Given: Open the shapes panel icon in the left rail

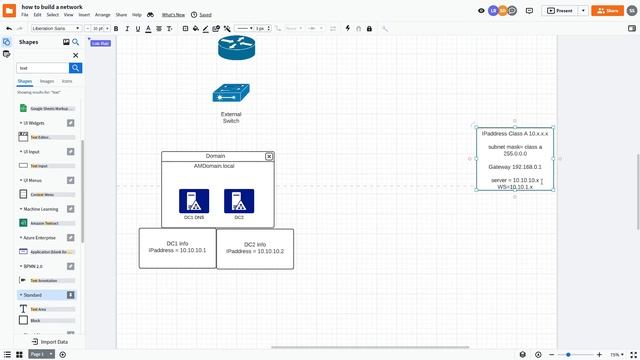Looking at the screenshot, I should (x=7, y=42).
